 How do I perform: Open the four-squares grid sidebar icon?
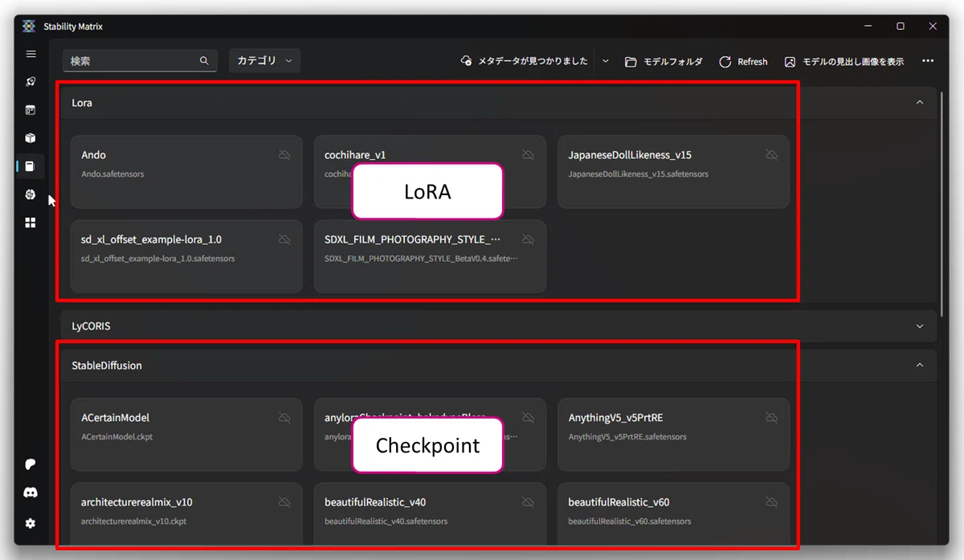[x=31, y=223]
